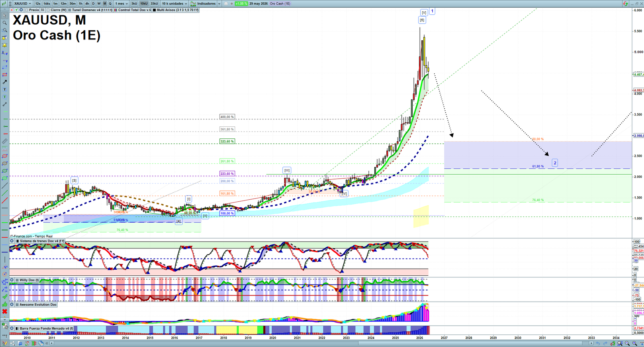
Task: Close the Sistema de trenes Doc panel
Action: coord(12,241)
